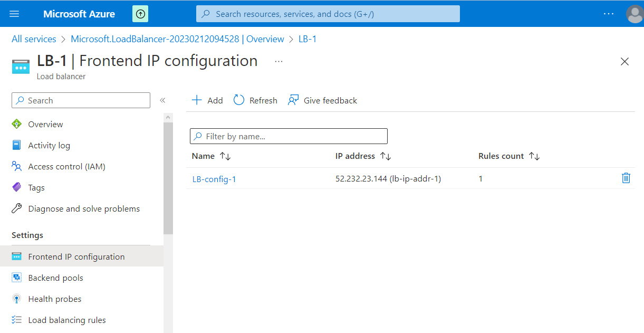
Task: Open the ellipsis next to page title
Action: click(278, 62)
